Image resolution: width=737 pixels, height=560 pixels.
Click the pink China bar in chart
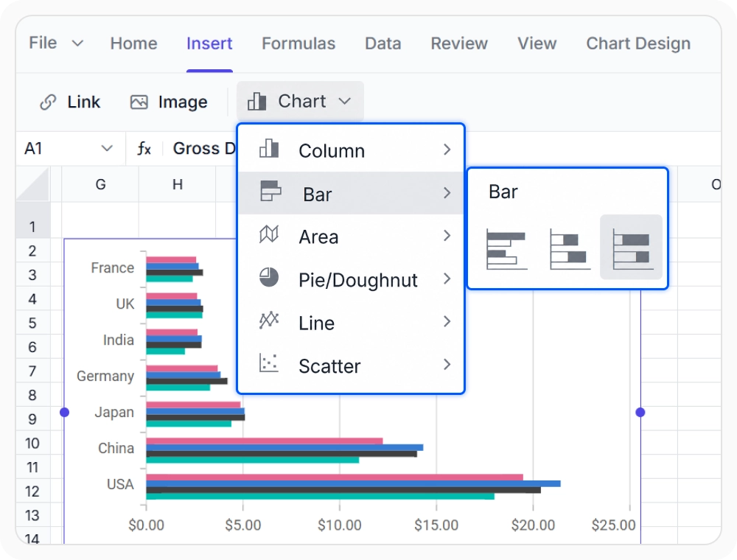265,441
